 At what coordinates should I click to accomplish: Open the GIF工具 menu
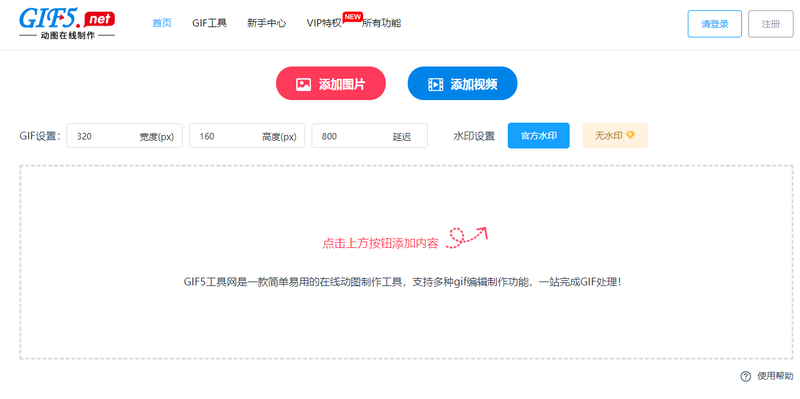click(209, 23)
